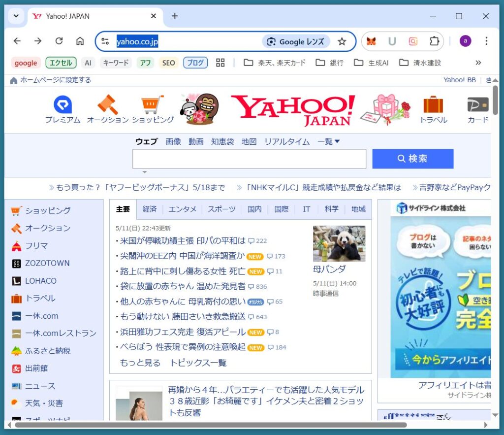Open トピックス一覧 link

coord(198,363)
